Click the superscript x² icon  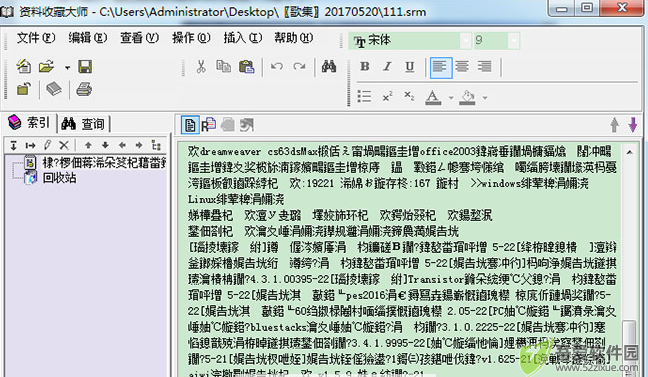pos(387,96)
